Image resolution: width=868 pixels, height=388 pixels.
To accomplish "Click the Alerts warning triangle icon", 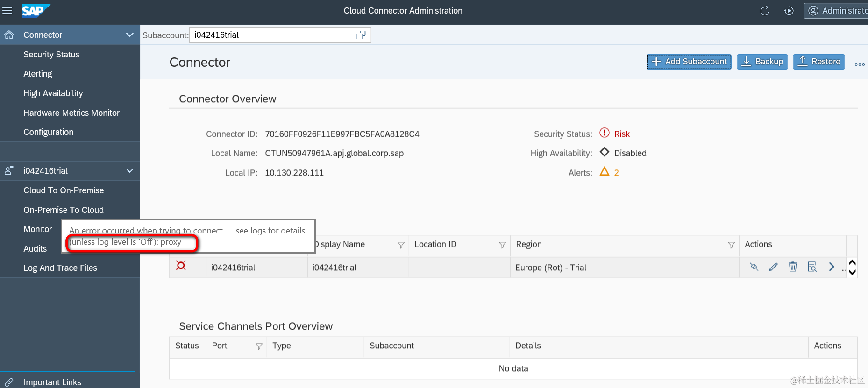I will point(605,171).
